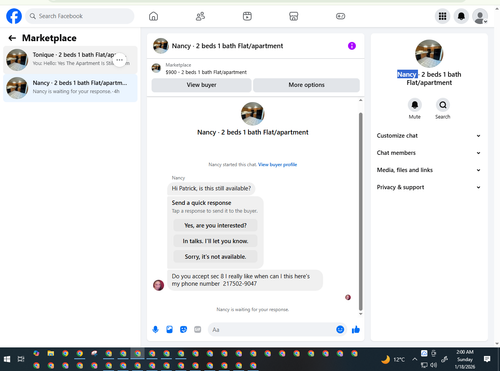Click the More options button

coord(306,85)
